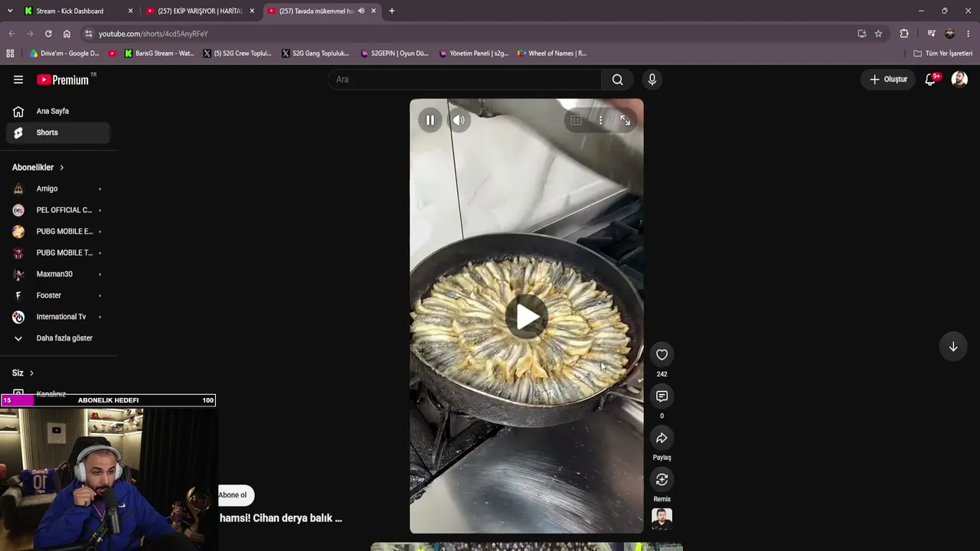Open the S2G Gang Topluluk bookmark

coord(315,54)
